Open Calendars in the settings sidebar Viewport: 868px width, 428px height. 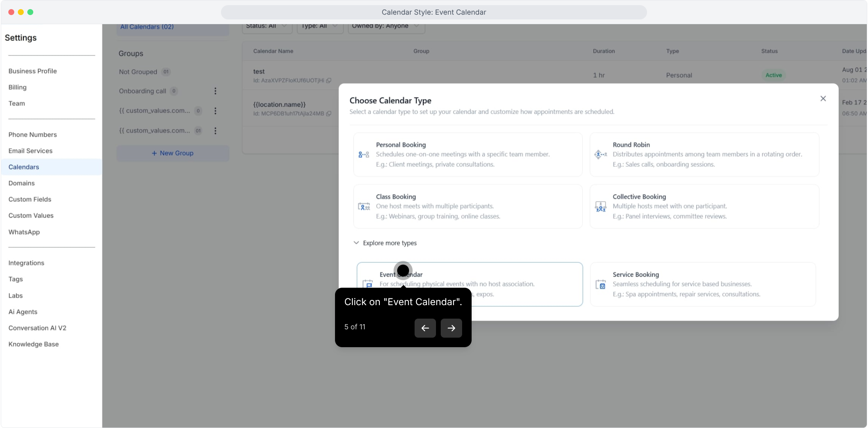pyautogui.click(x=24, y=167)
